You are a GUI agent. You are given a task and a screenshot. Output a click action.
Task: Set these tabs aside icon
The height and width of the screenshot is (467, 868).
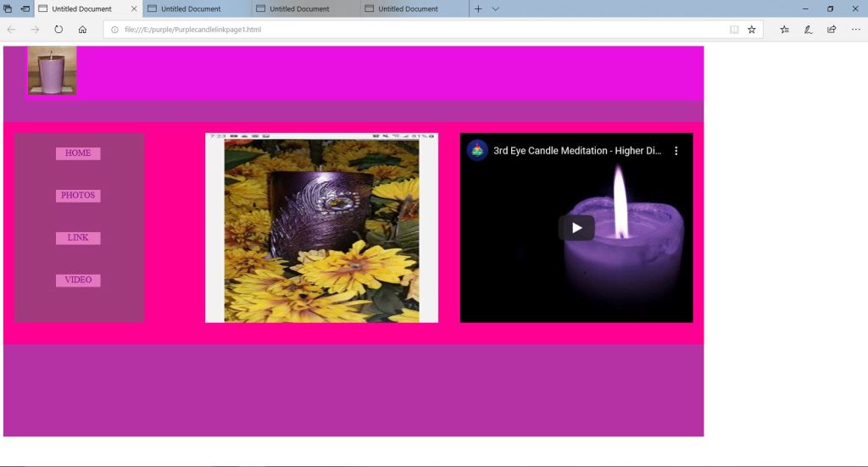pyautogui.click(x=25, y=8)
